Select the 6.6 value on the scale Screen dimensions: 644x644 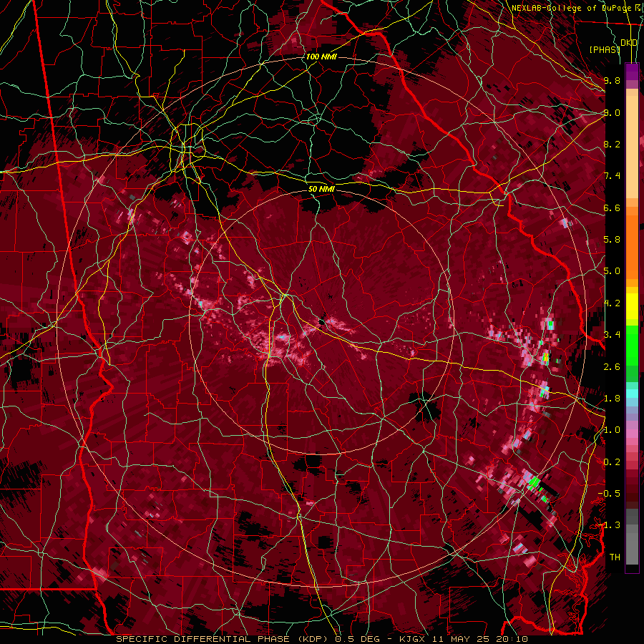[x=612, y=208]
